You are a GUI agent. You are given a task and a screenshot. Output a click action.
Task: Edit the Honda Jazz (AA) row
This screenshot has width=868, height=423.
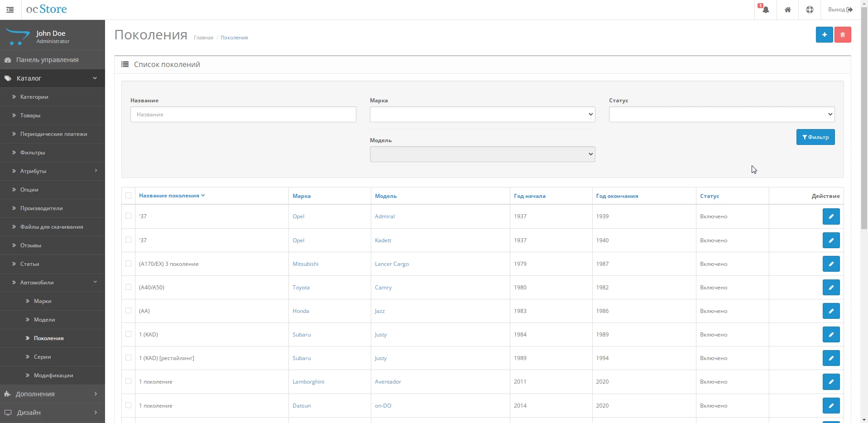831,311
